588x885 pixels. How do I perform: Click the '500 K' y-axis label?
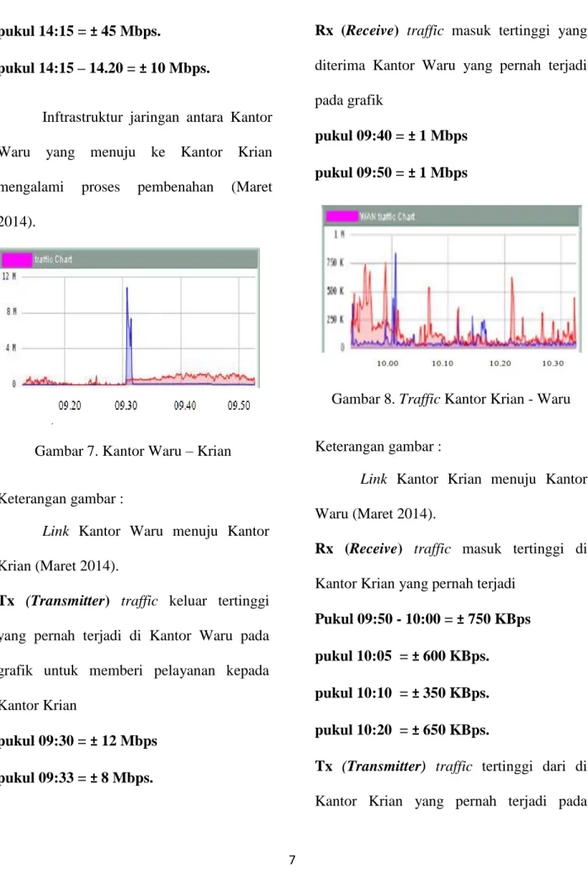click(335, 291)
